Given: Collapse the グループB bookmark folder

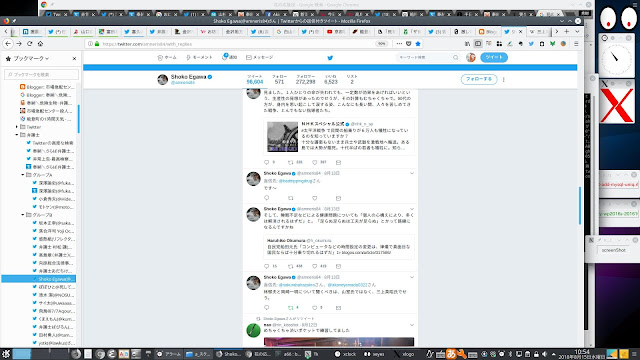Looking at the screenshot, I should coord(23,215).
